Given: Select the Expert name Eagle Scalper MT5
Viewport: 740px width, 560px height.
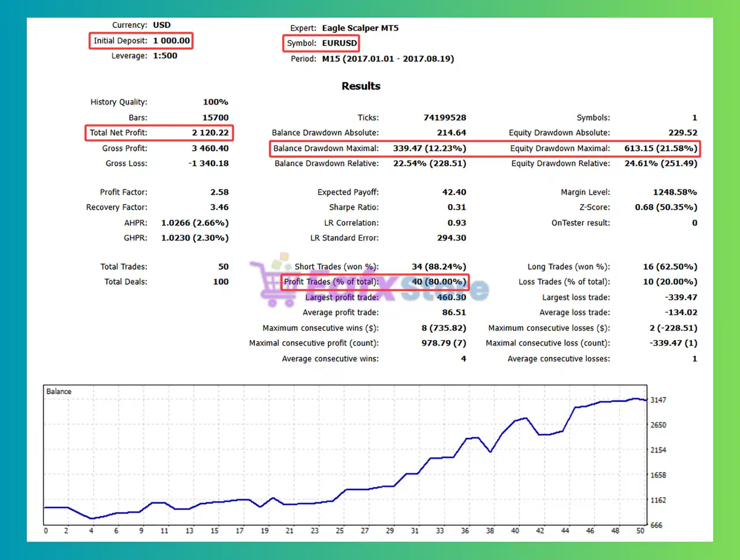Looking at the screenshot, I should coord(360,28).
